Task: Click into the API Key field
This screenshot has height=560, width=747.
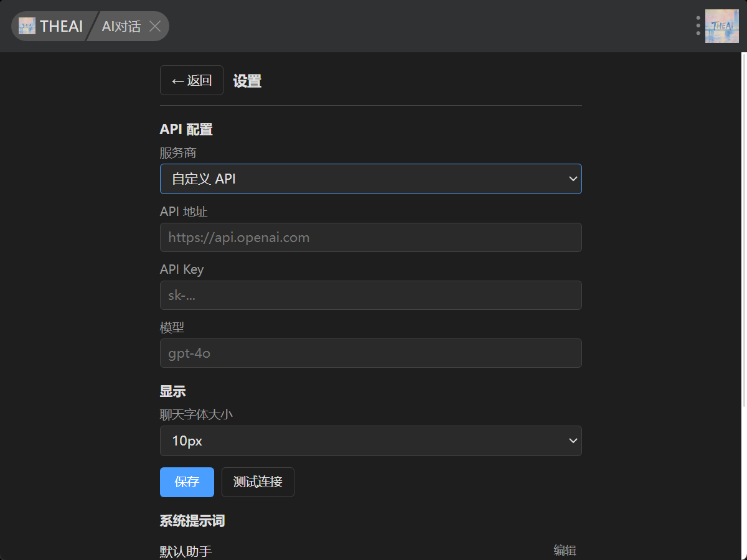Action: (x=370, y=296)
